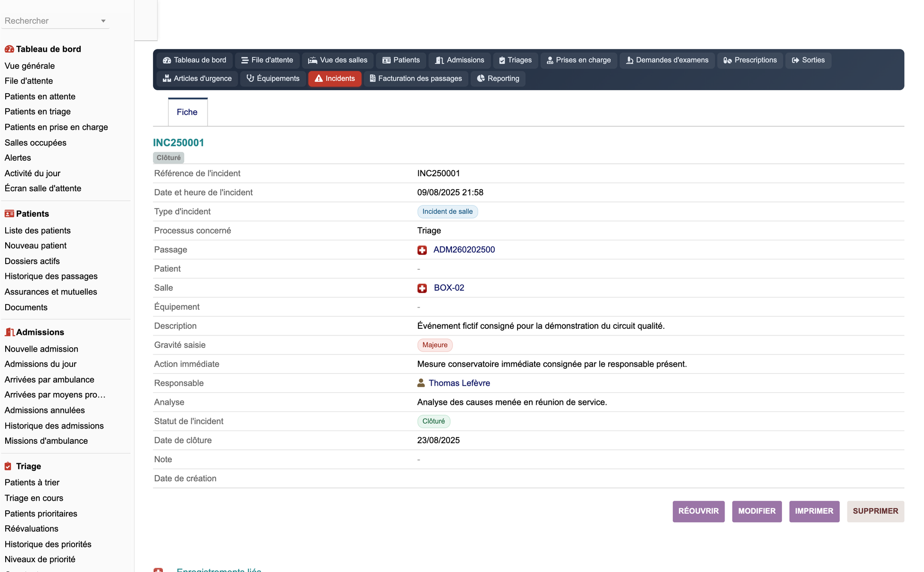Screen dimensions: 924x572
Task: Open Prescriptions in the navigation bar
Action: click(x=750, y=60)
